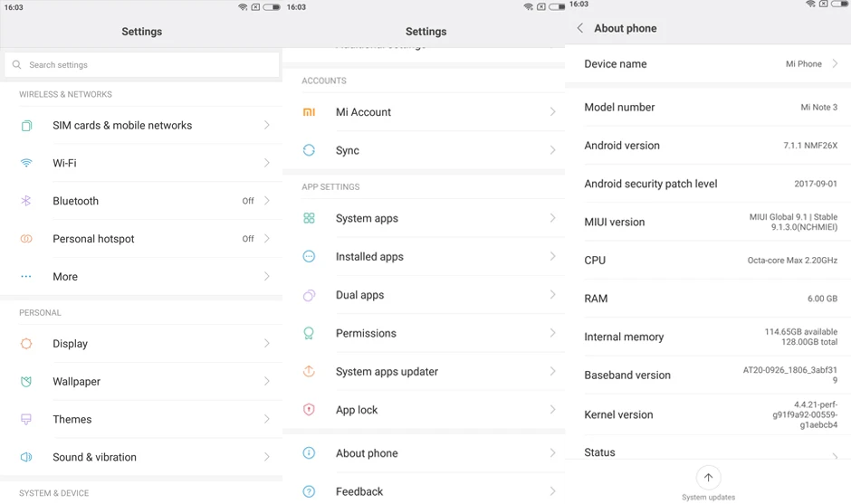The height and width of the screenshot is (504, 851).
Task: Tap MIUI version row
Action: (x=708, y=222)
